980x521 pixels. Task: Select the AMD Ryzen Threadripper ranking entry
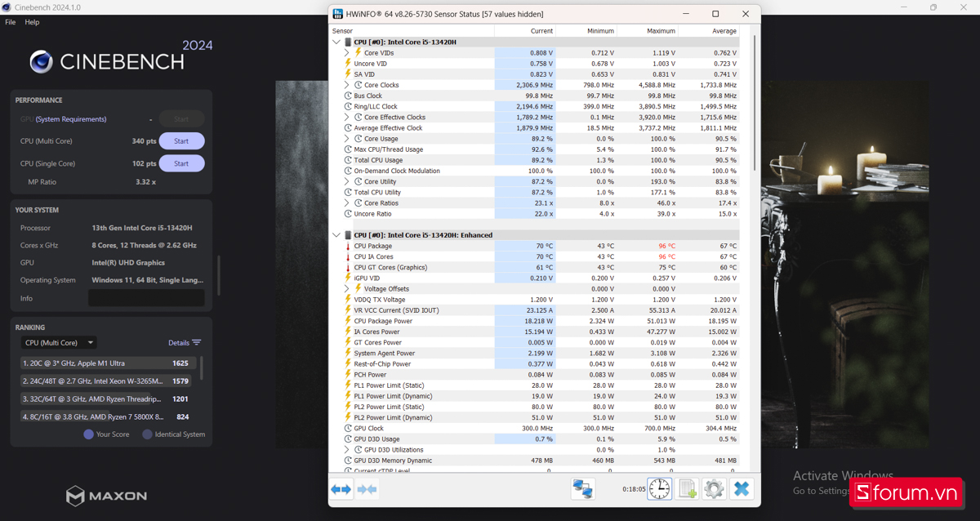click(x=108, y=399)
